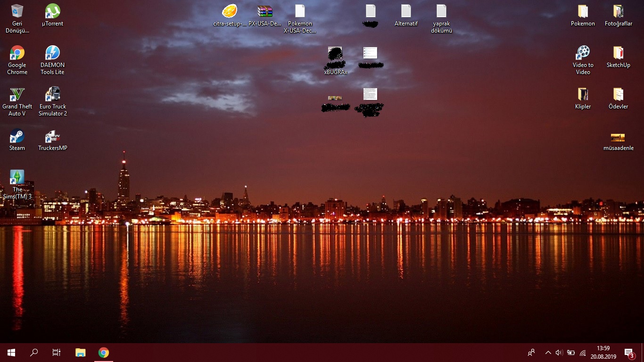Image resolution: width=644 pixels, height=362 pixels.
Task: Select the SketchUp folder icon
Action: coord(618,53)
